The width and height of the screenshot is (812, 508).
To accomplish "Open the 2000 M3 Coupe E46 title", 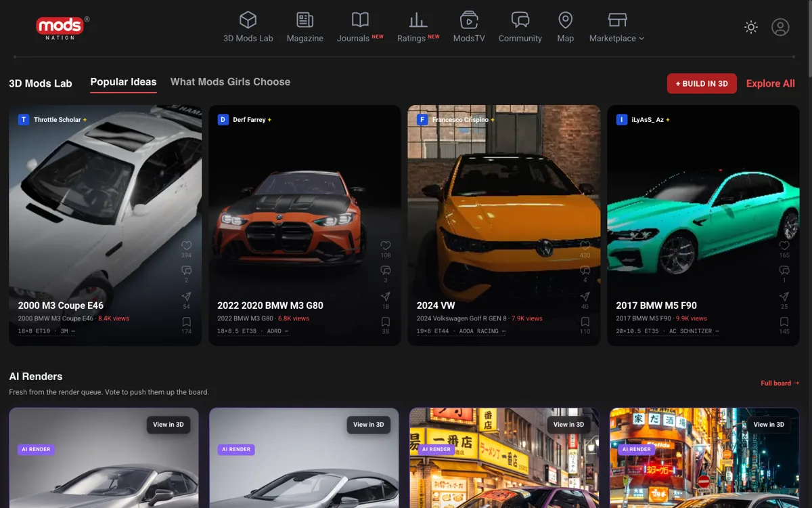I will click(x=61, y=305).
